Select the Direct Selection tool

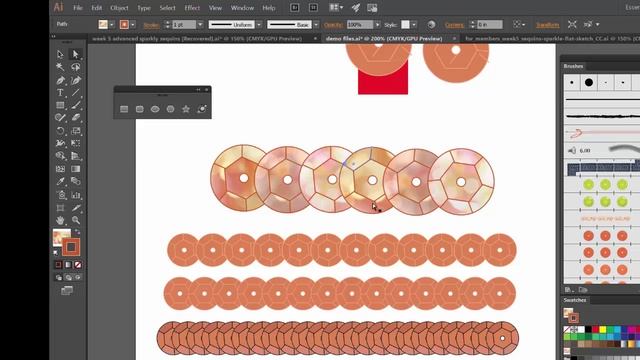click(x=75, y=54)
